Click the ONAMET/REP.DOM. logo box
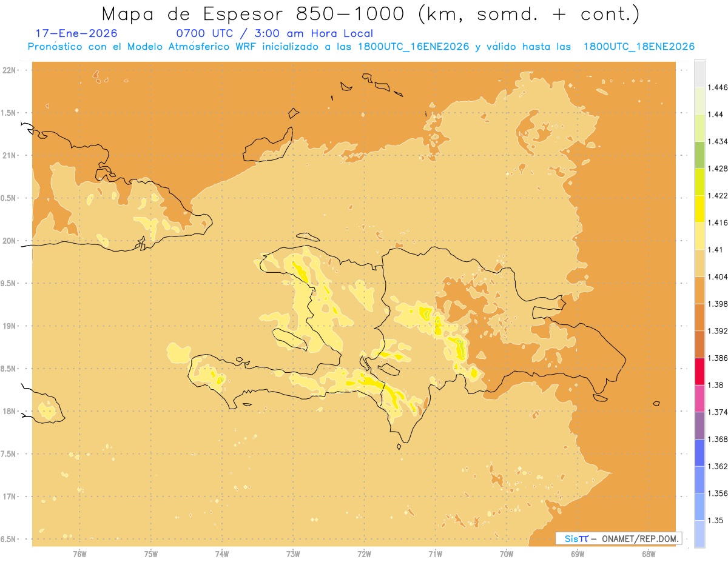Screen dimensions: 728x562 (x=619, y=538)
